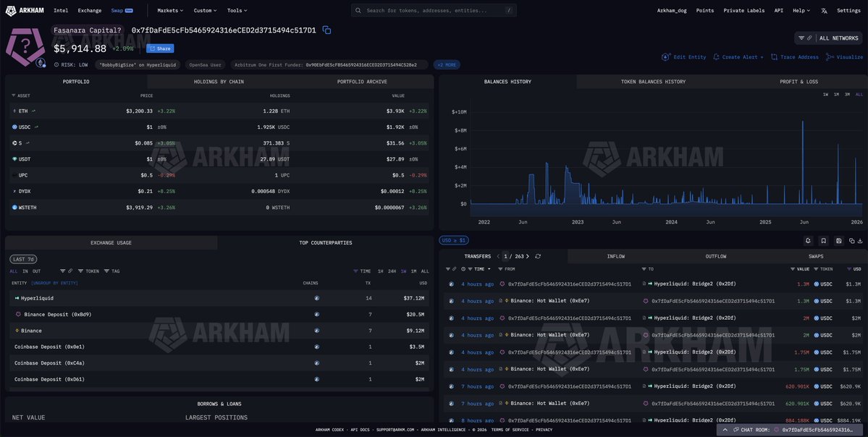The height and width of the screenshot is (437, 868).
Task: Go to next transfers page arrow
Action: click(528, 256)
